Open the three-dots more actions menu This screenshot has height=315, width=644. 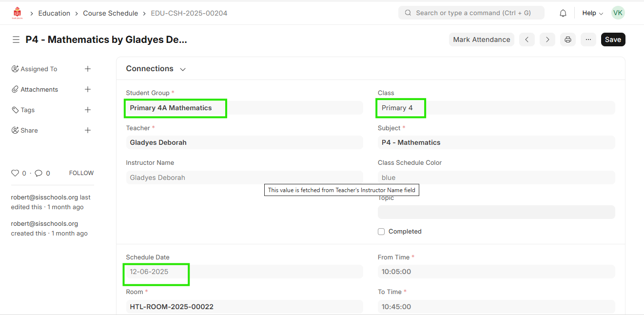(x=588, y=39)
